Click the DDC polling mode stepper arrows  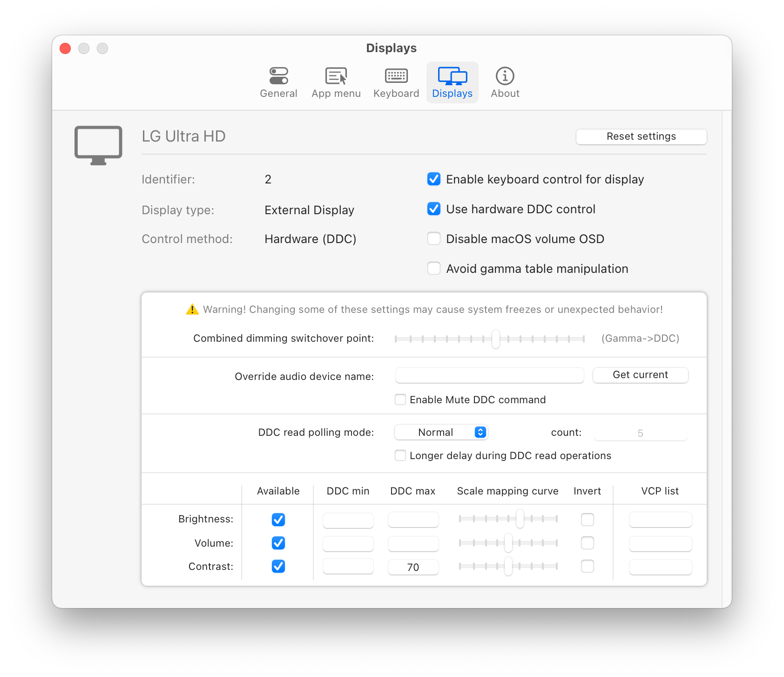pos(480,432)
